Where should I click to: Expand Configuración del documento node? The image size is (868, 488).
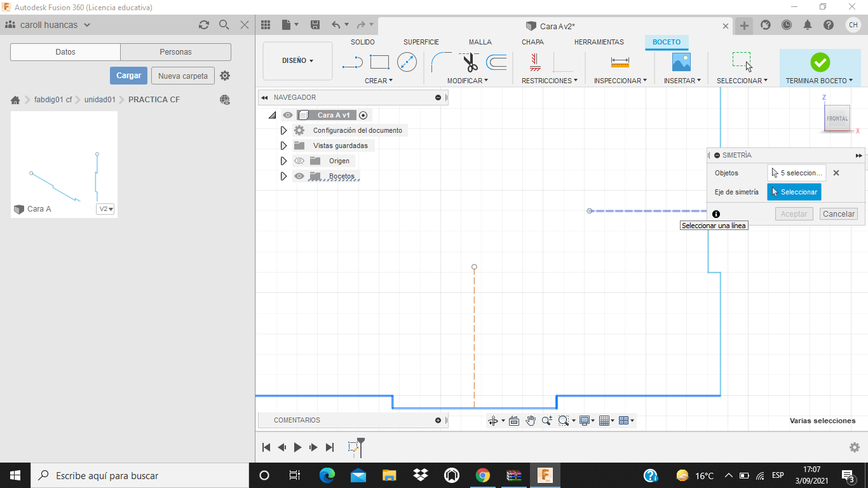coord(284,130)
